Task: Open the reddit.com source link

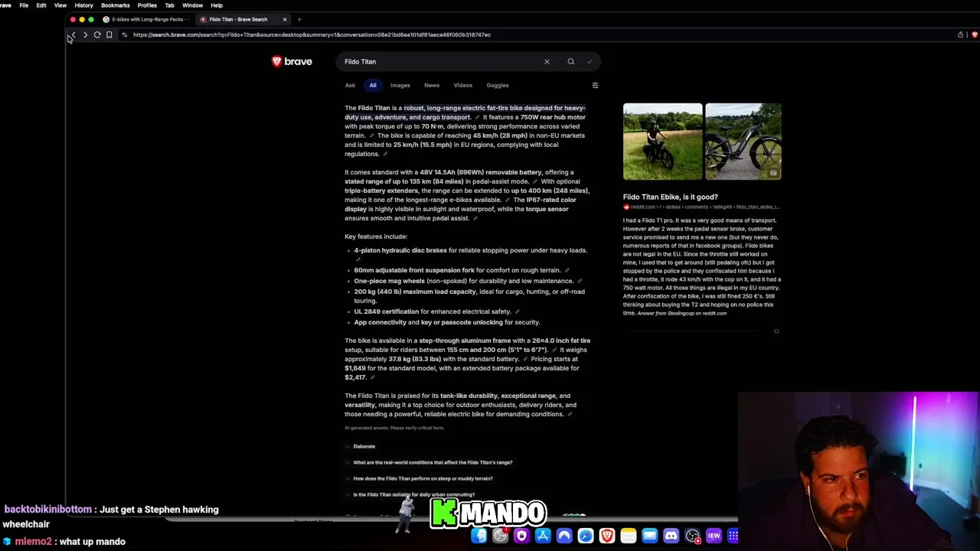Action: [x=701, y=207]
